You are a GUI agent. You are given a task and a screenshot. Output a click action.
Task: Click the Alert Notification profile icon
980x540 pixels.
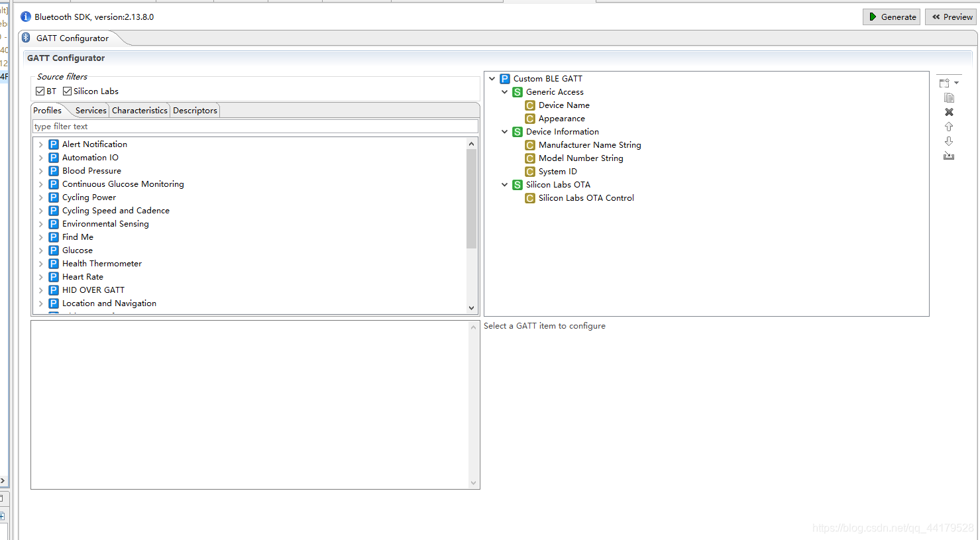point(54,144)
